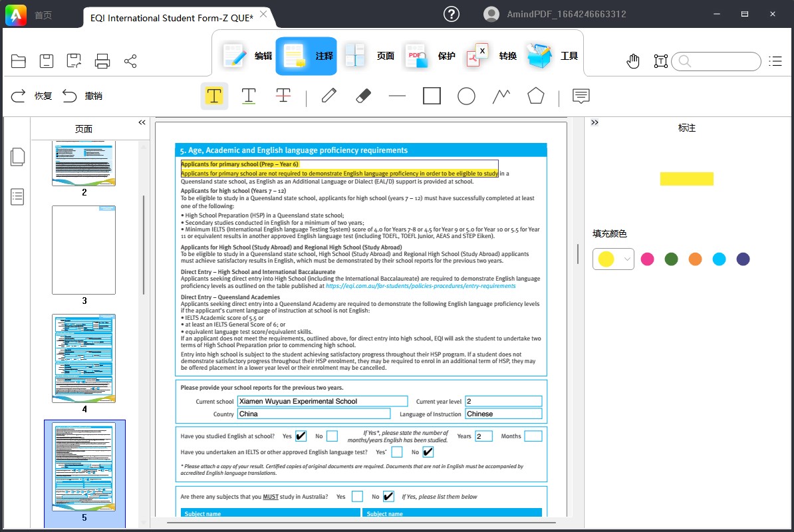The width and height of the screenshot is (794, 532).
Task: Switch to the 保护 tab
Action: click(430, 56)
